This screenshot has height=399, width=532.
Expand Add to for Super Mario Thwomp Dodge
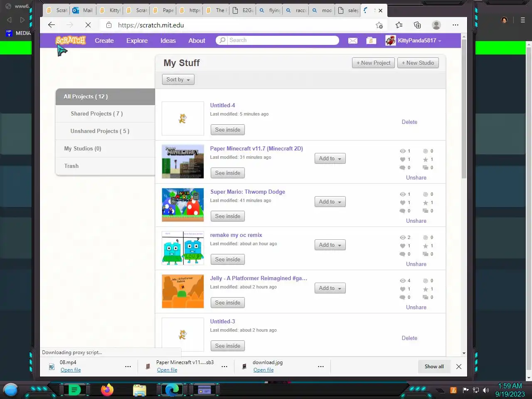(330, 202)
